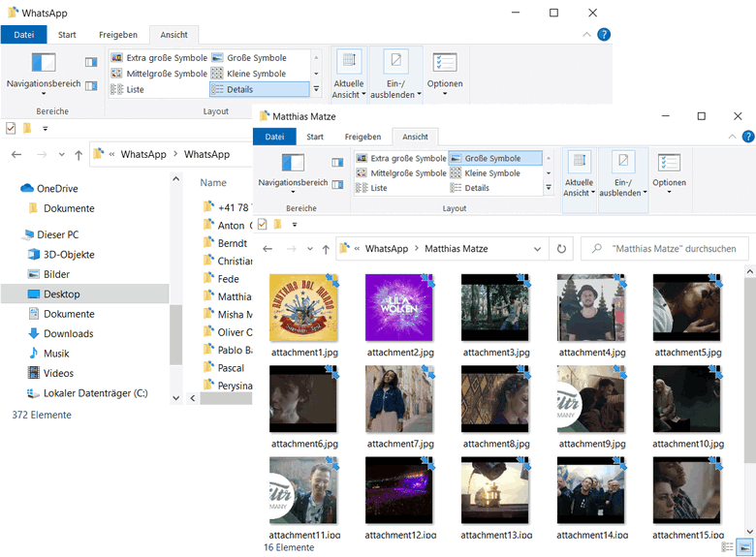Switch to large thumbnails view via status bar icon
This screenshot has height=557, width=756.
click(745, 547)
